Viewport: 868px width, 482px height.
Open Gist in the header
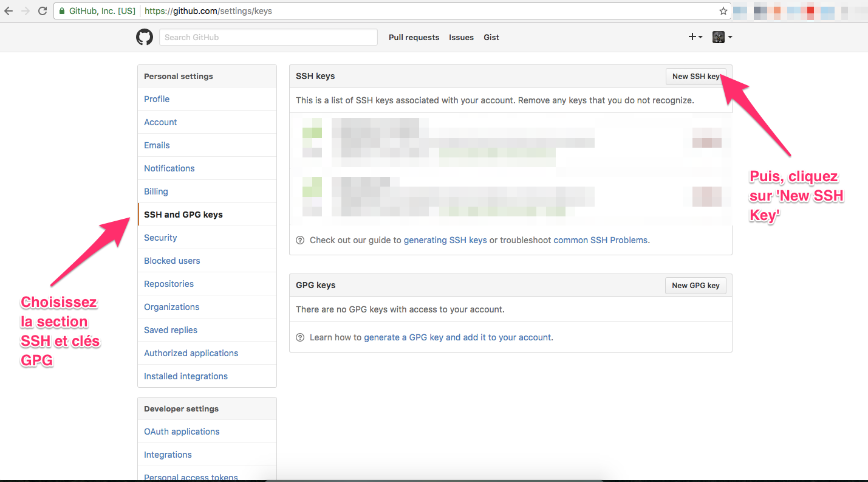[491, 37]
